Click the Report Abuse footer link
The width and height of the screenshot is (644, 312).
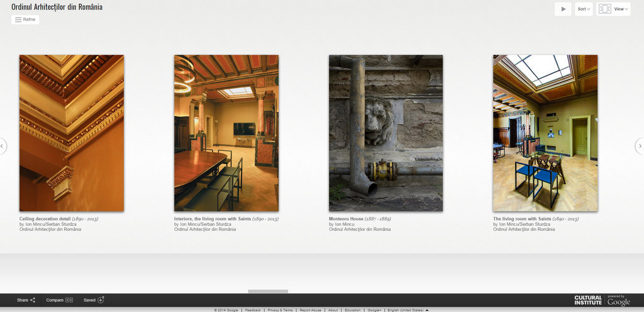pyautogui.click(x=310, y=310)
